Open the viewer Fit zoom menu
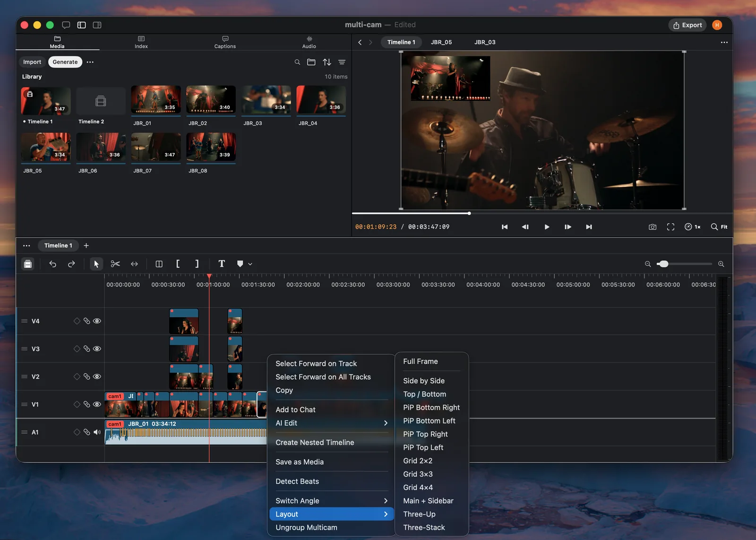Image resolution: width=756 pixels, height=540 pixels. 719,227
